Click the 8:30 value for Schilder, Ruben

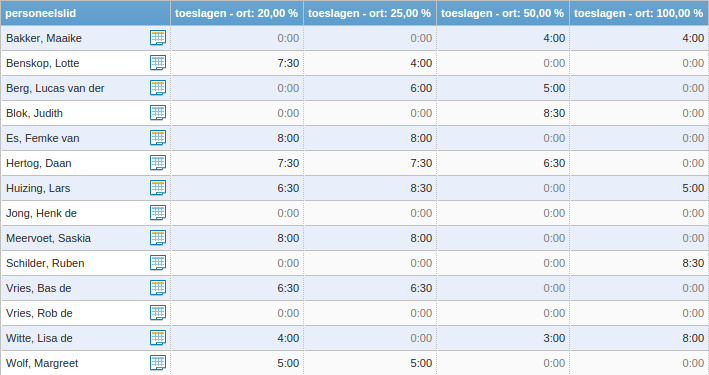(x=693, y=263)
